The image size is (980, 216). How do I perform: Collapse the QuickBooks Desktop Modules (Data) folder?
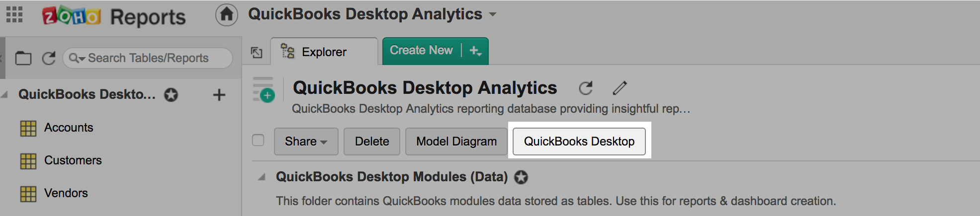[x=262, y=177]
